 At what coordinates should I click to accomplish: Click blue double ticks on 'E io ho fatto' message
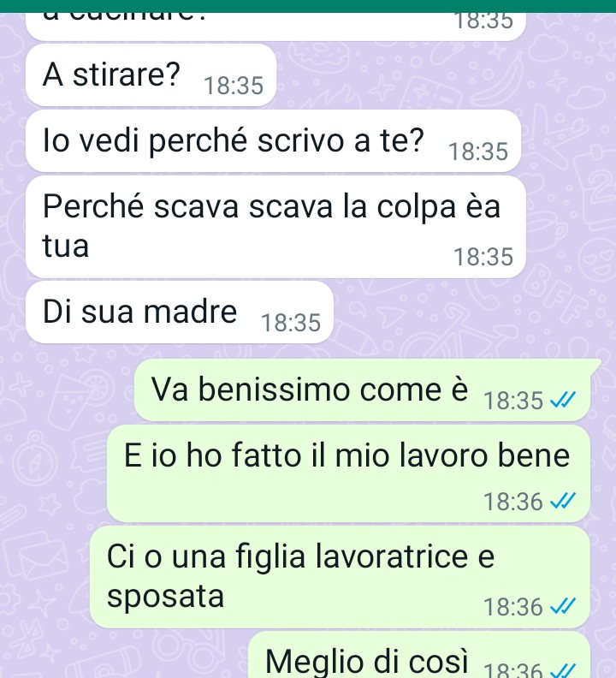(x=563, y=502)
